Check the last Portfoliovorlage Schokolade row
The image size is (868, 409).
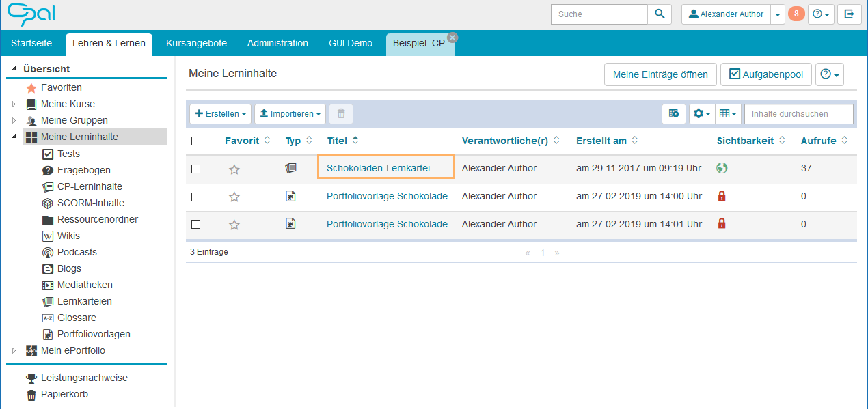click(196, 225)
